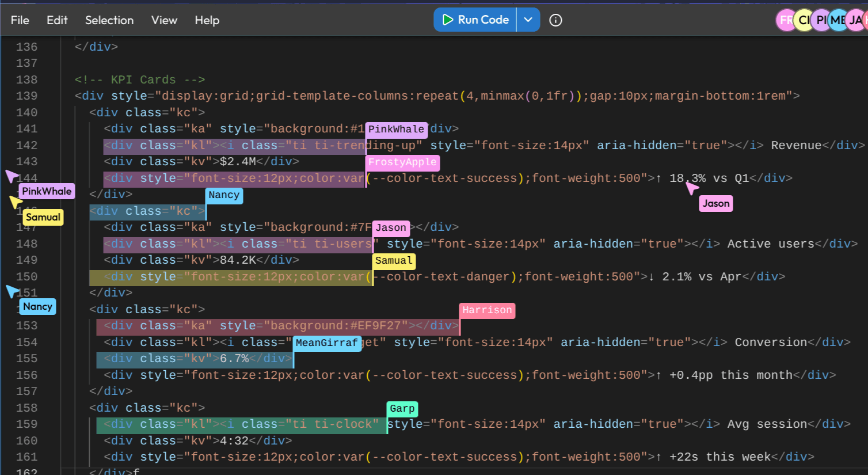Click Jason tag on the background:#7F line
The width and height of the screenshot is (868, 475).
(391, 228)
